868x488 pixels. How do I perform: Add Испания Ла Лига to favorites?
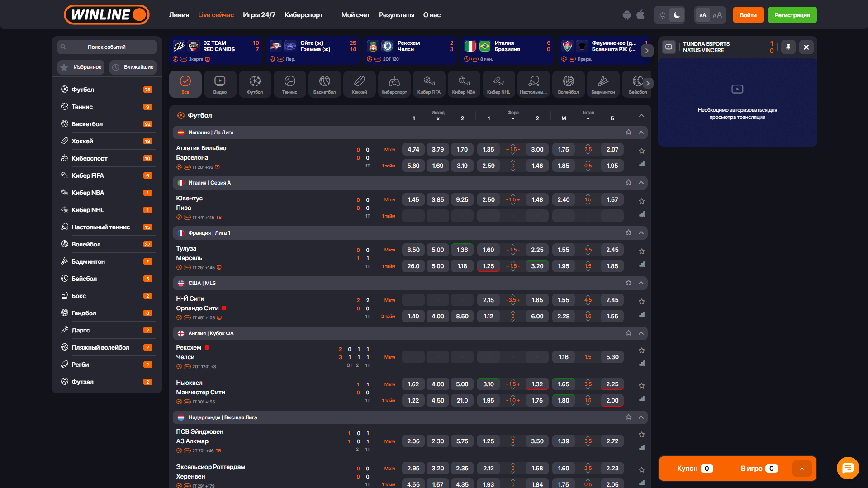coord(628,132)
